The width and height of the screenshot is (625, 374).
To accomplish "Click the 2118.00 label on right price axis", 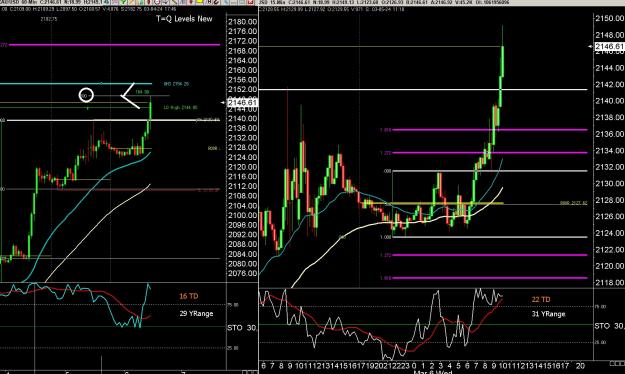I will (x=609, y=283).
